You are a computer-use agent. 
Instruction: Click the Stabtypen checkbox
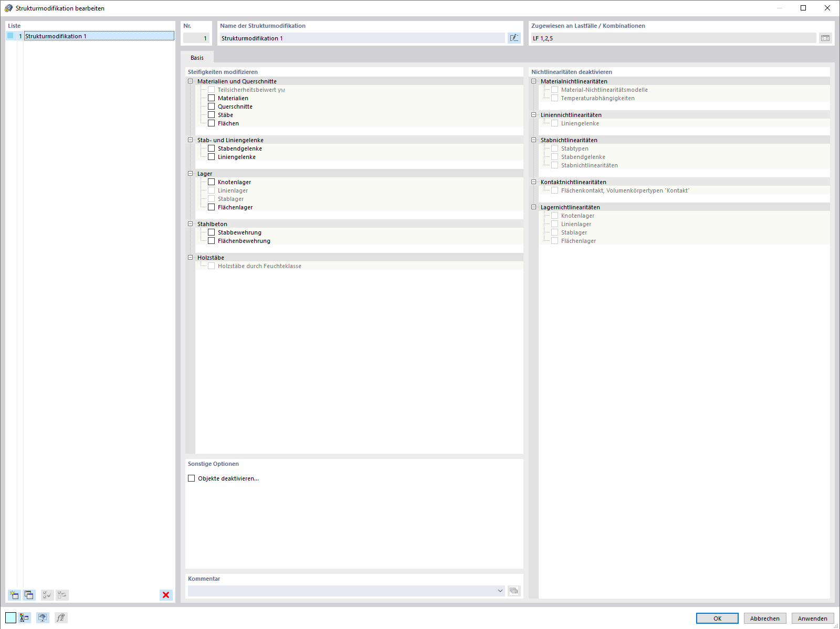[x=555, y=148]
